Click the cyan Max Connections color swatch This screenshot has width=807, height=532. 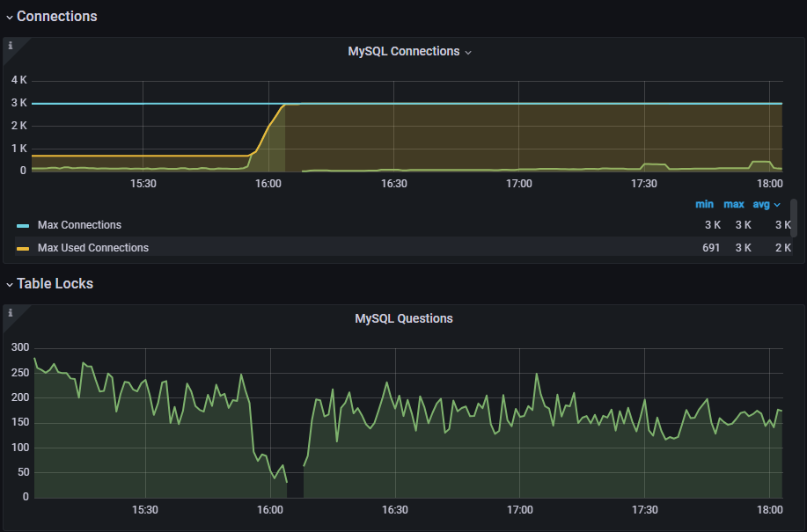(23, 226)
